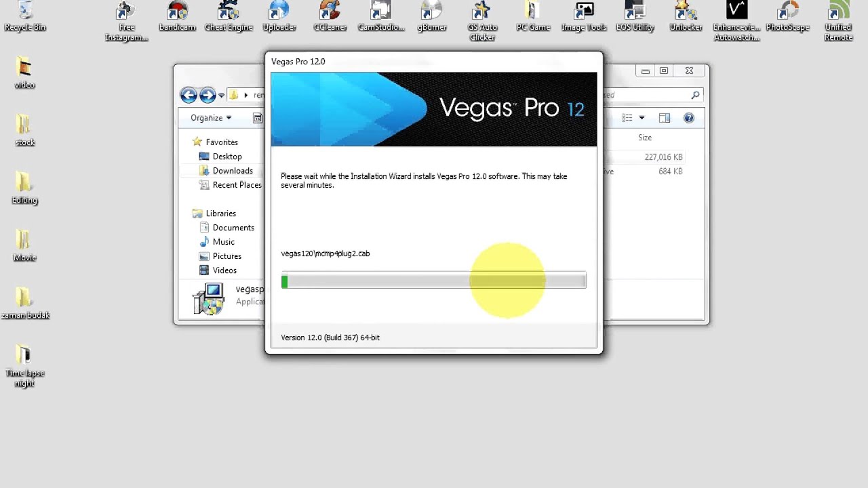Image resolution: width=868 pixels, height=488 pixels.
Task: Select the GS Auto Clicker desktop shortcut
Action: point(483,21)
